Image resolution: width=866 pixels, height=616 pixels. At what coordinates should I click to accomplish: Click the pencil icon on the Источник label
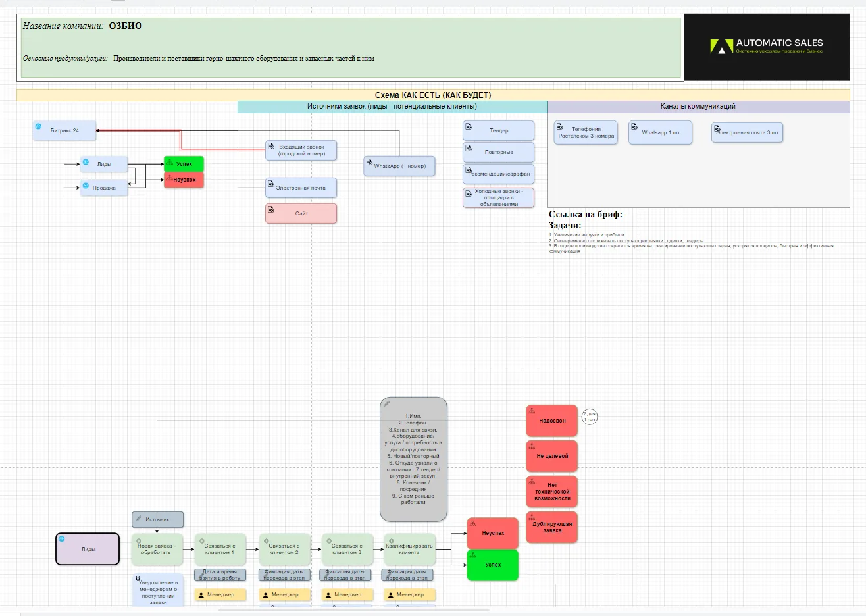(138, 519)
